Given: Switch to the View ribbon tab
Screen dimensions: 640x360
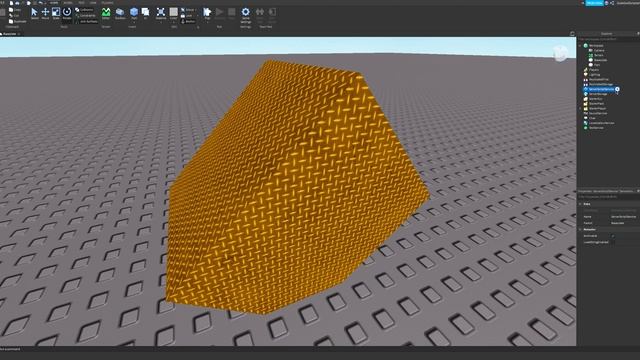Looking at the screenshot, I should (93, 2).
